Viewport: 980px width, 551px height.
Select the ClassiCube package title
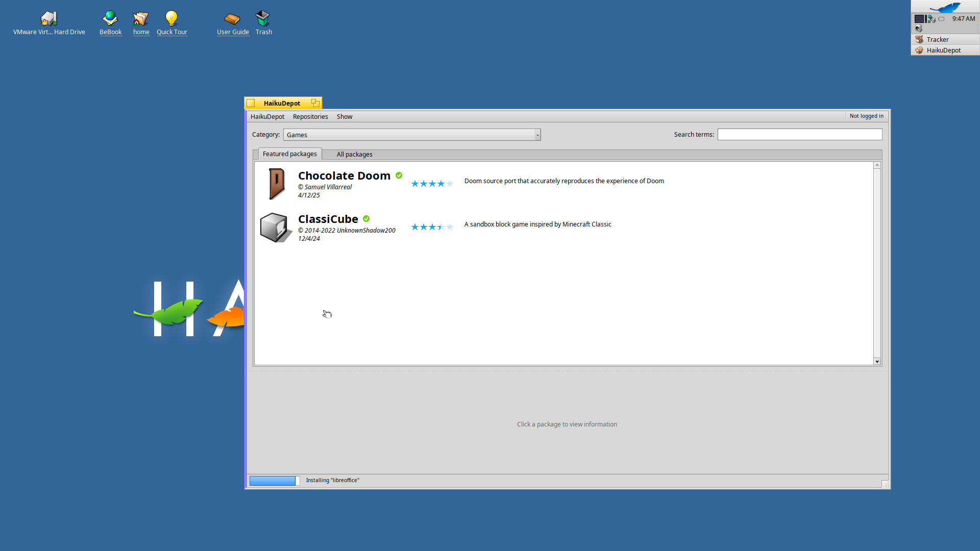point(328,219)
